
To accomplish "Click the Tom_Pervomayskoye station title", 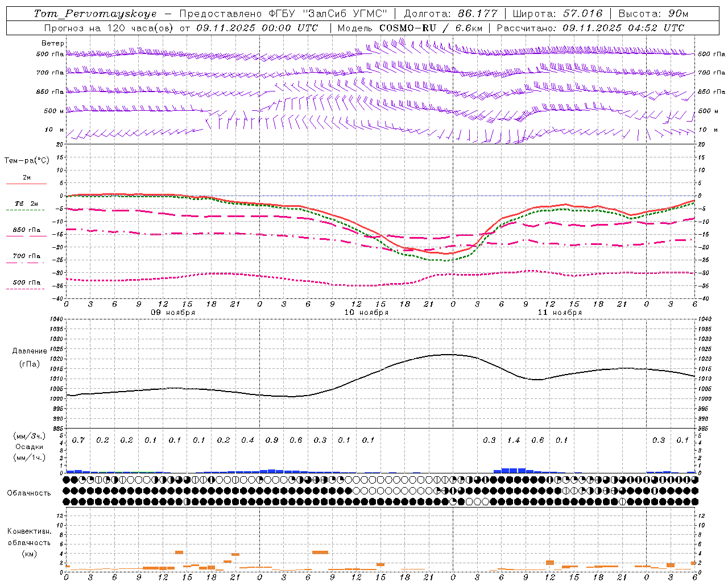I will pos(95,14).
